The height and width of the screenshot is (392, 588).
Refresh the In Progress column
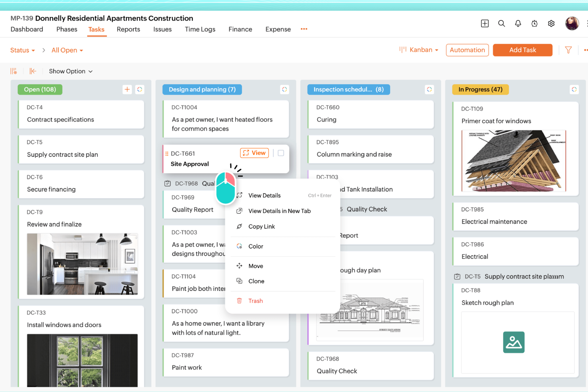574,89
